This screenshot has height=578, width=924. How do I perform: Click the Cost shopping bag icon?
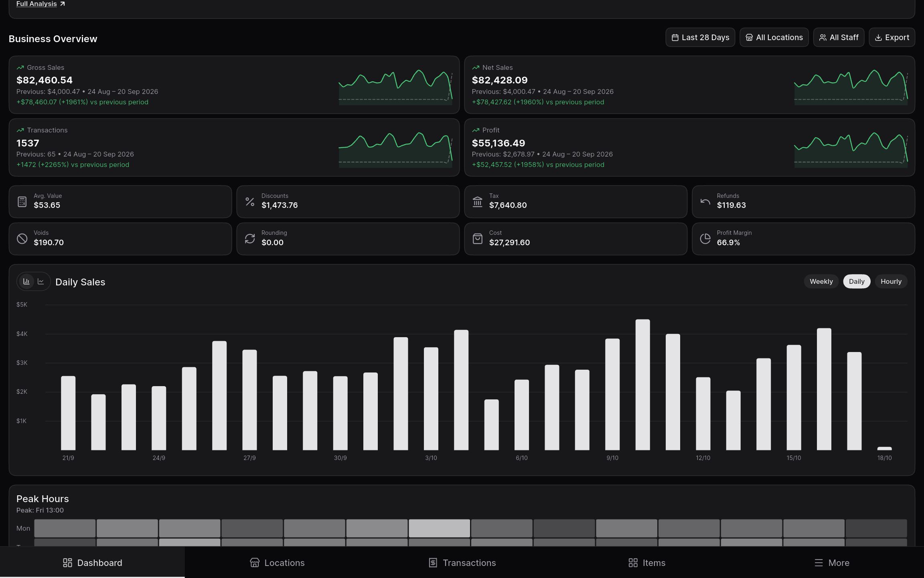(477, 238)
